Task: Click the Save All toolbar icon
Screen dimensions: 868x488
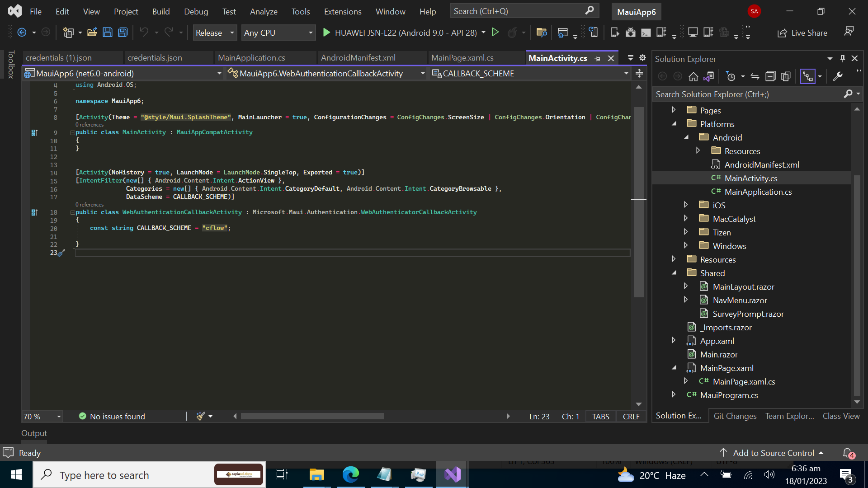Action: click(122, 33)
